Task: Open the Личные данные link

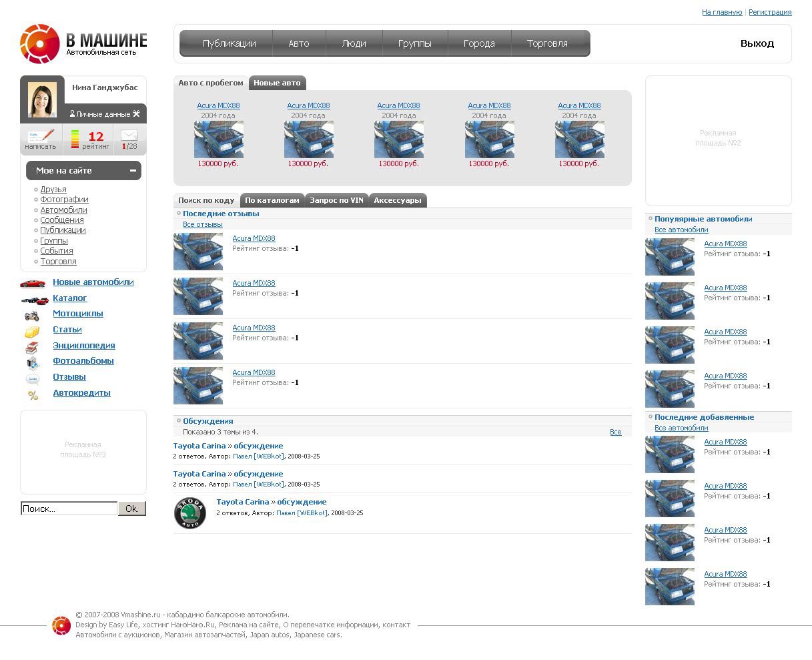Action: click(103, 114)
